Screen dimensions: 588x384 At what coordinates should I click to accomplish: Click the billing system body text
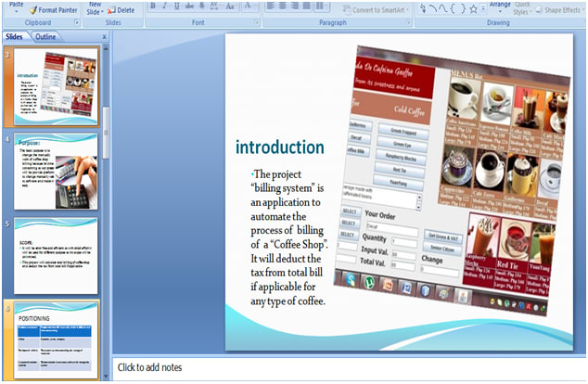[289, 237]
